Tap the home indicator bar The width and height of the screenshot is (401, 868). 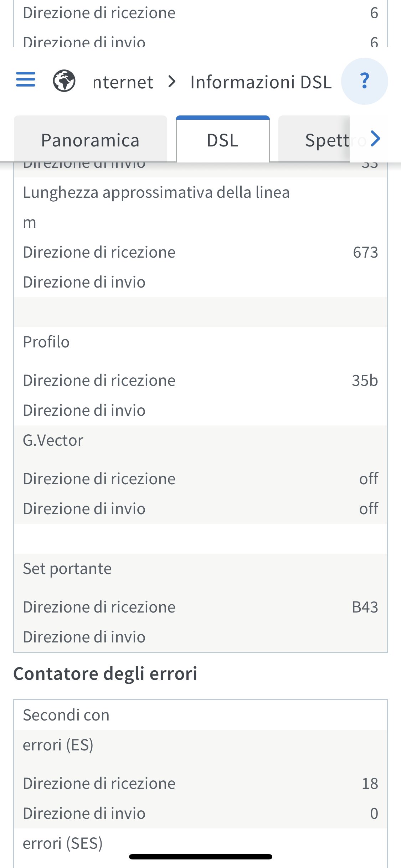click(x=200, y=857)
